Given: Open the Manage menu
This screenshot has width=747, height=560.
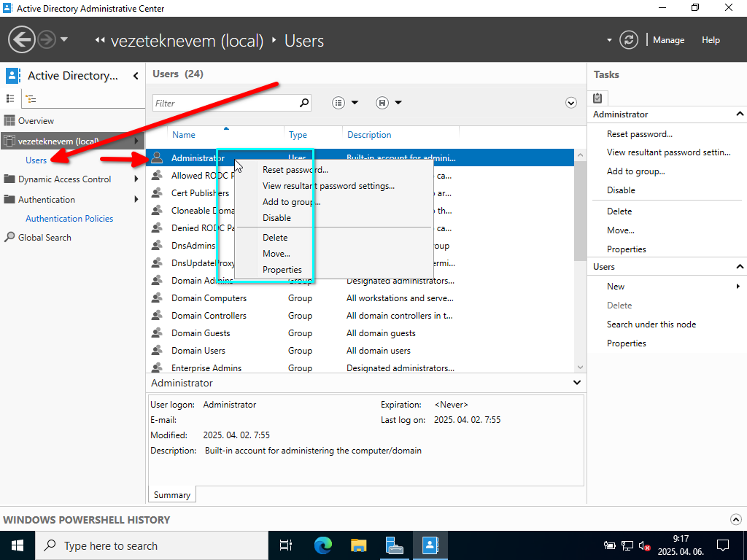Looking at the screenshot, I should tap(668, 40).
